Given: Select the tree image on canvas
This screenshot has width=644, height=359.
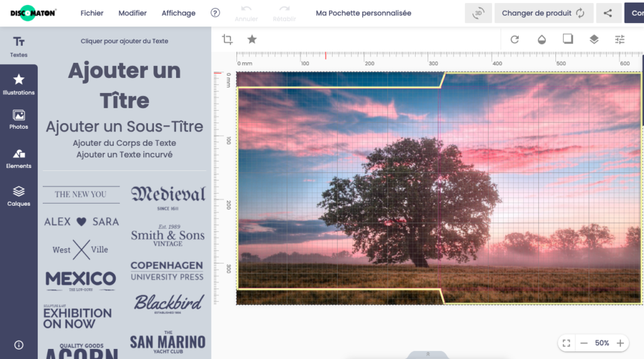Looking at the screenshot, I should pyautogui.click(x=438, y=189).
